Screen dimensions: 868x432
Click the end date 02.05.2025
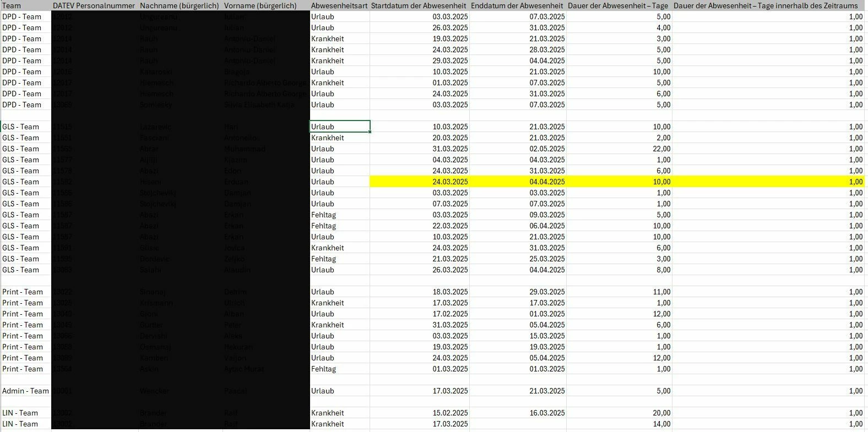coord(547,149)
